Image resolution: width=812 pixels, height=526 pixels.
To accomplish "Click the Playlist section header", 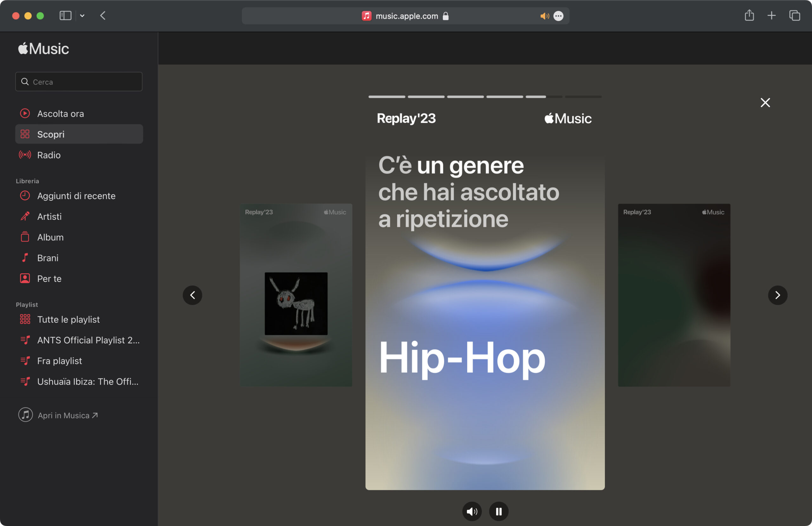I will (x=27, y=304).
